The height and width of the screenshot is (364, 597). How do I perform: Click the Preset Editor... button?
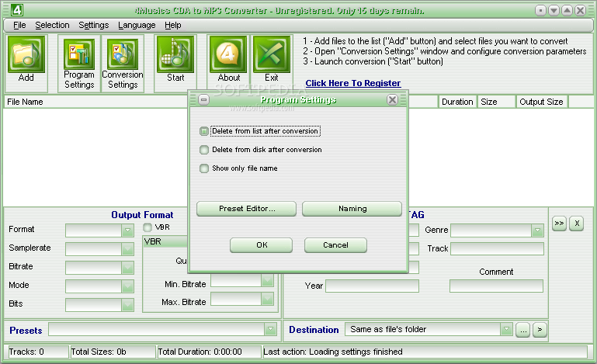click(246, 209)
